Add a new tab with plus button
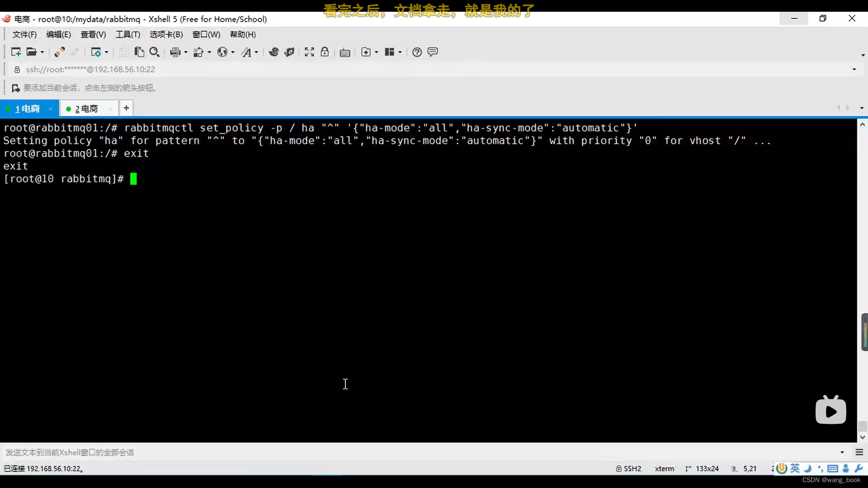The height and width of the screenshot is (488, 868). [x=127, y=108]
